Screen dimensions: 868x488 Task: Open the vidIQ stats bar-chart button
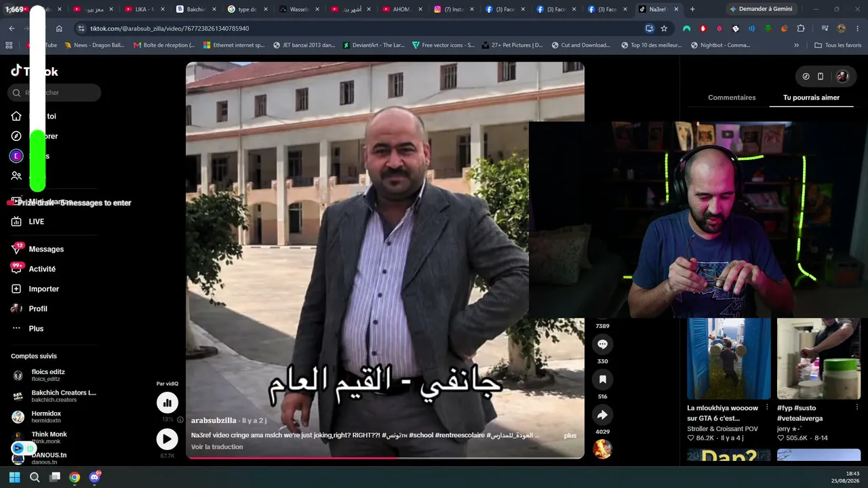[167, 403]
